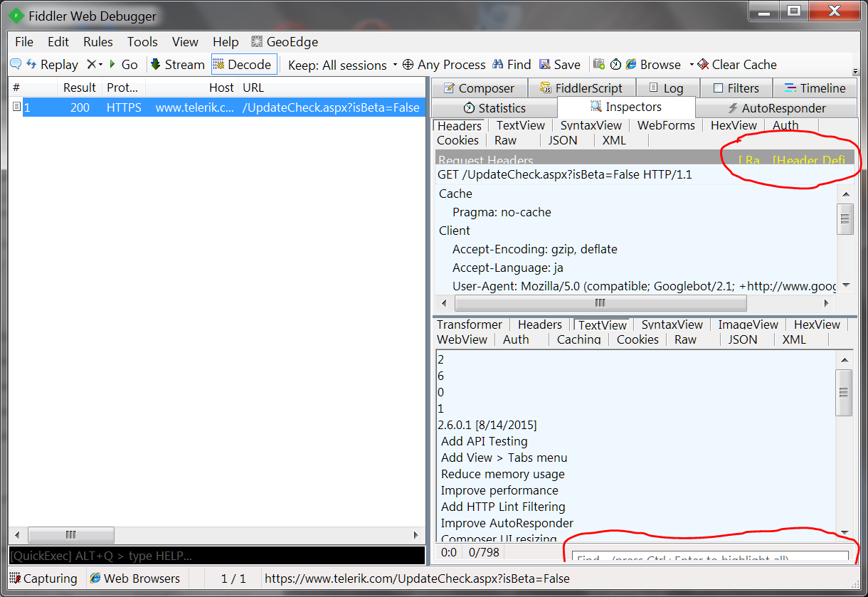
Task: Toggle Stream mode in the toolbar
Action: point(178,64)
